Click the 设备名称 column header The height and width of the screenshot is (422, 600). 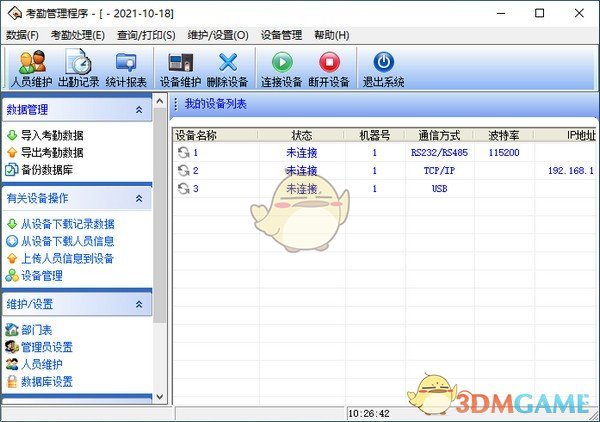215,135
